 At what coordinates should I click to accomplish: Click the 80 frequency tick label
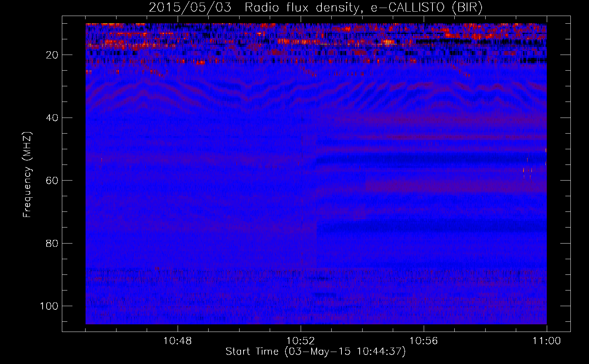coord(52,243)
